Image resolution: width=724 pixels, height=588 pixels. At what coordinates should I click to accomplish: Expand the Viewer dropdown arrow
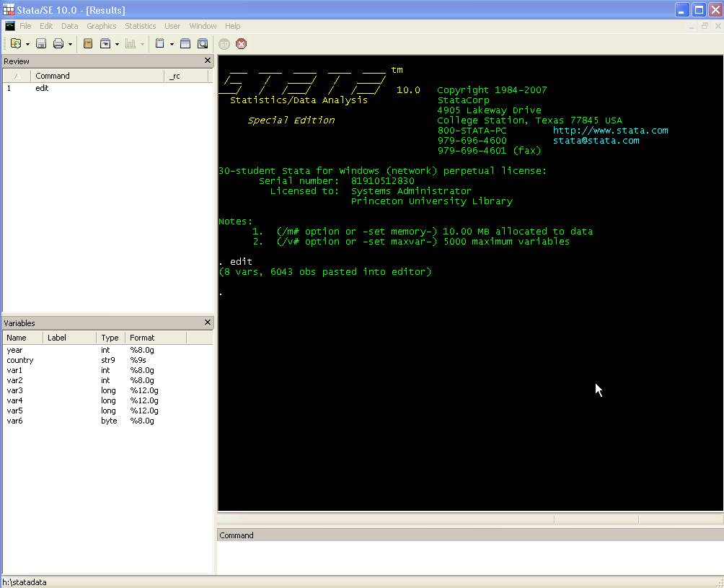click(117, 45)
